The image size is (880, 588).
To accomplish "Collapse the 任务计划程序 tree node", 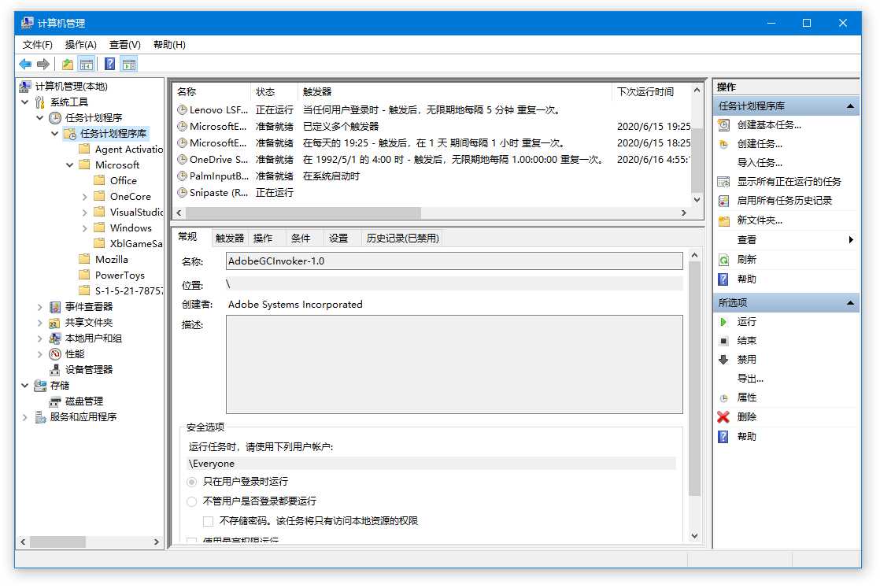I will pyautogui.click(x=40, y=118).
